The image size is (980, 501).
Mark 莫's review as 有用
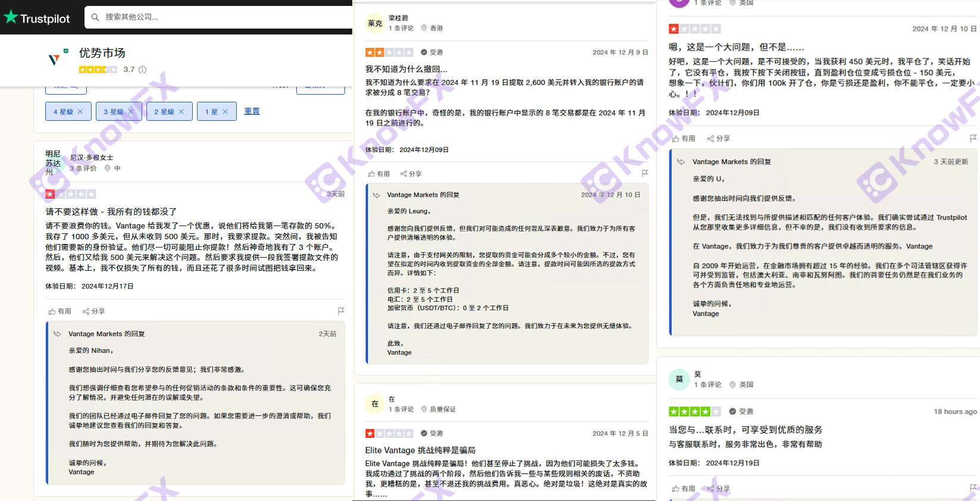684,489
